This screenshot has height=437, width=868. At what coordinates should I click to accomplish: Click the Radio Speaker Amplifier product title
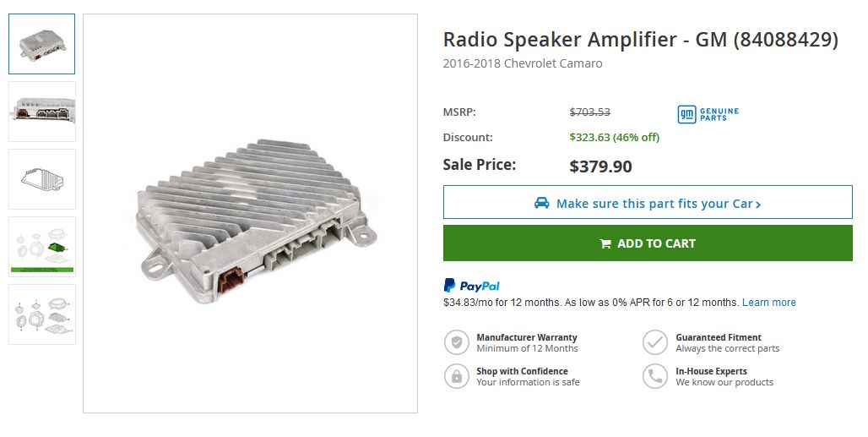coord(640,40)
